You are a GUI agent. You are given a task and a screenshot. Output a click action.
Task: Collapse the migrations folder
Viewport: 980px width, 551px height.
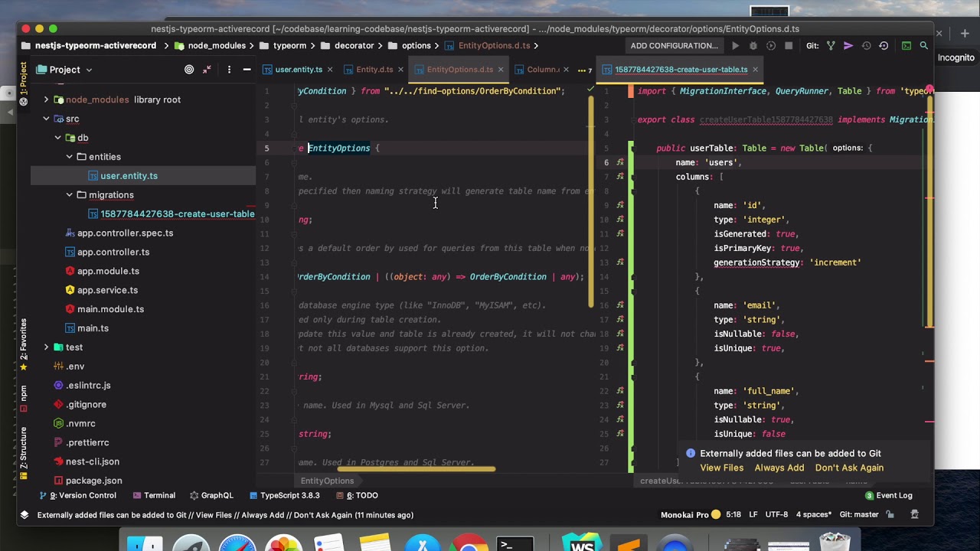69,194
